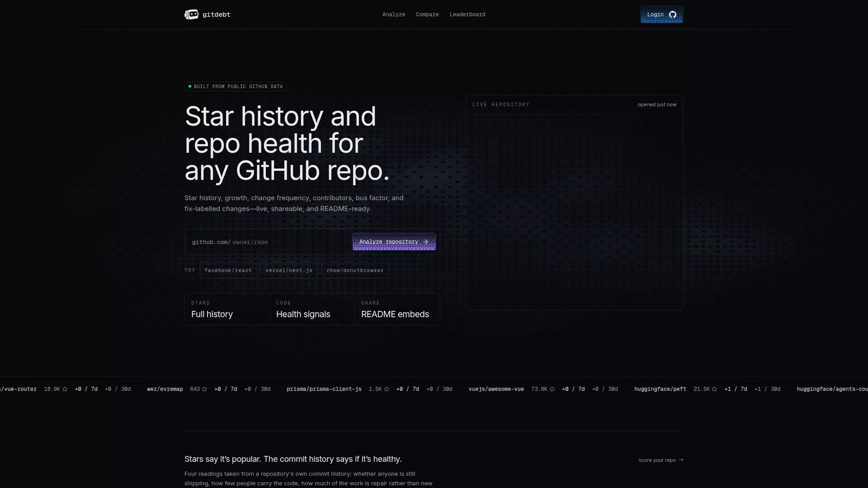Try the vercel/next.js example chip

point(289,270)
